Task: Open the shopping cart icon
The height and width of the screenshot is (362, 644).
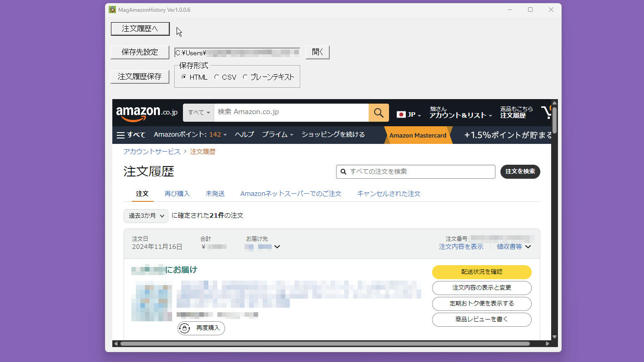Action: point(546,112)
